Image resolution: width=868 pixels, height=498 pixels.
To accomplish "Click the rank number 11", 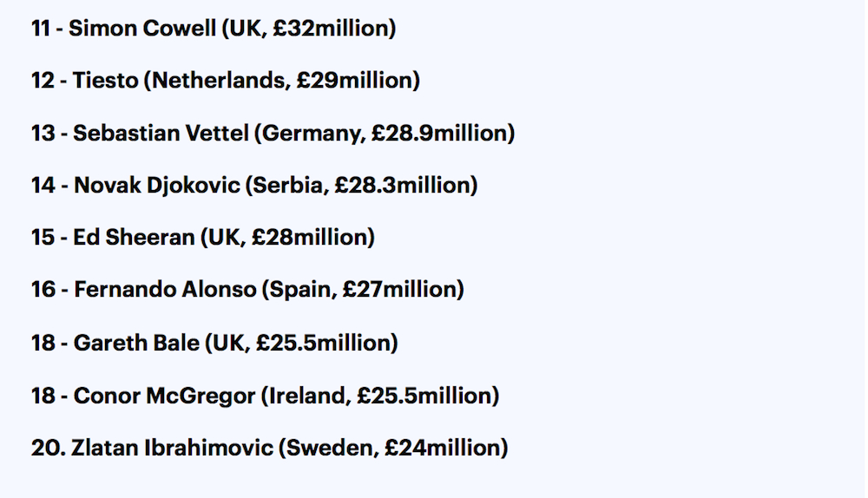I will (x=42, y=28).
